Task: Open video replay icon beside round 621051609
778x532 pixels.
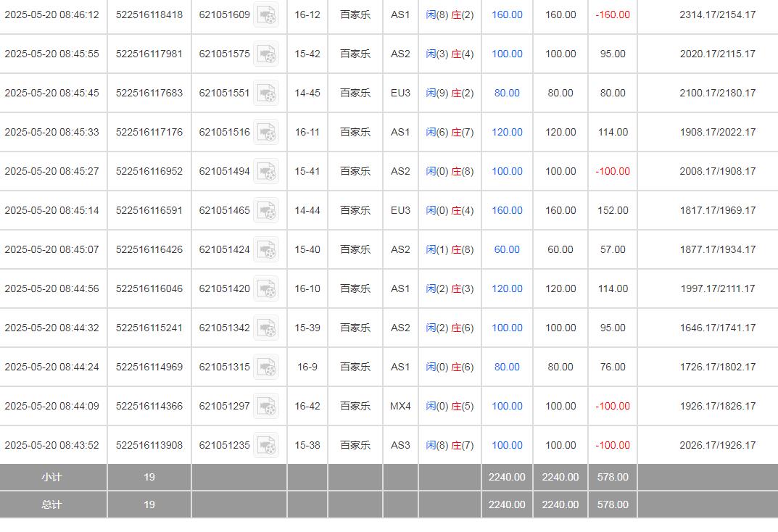Action: [266, 14]
